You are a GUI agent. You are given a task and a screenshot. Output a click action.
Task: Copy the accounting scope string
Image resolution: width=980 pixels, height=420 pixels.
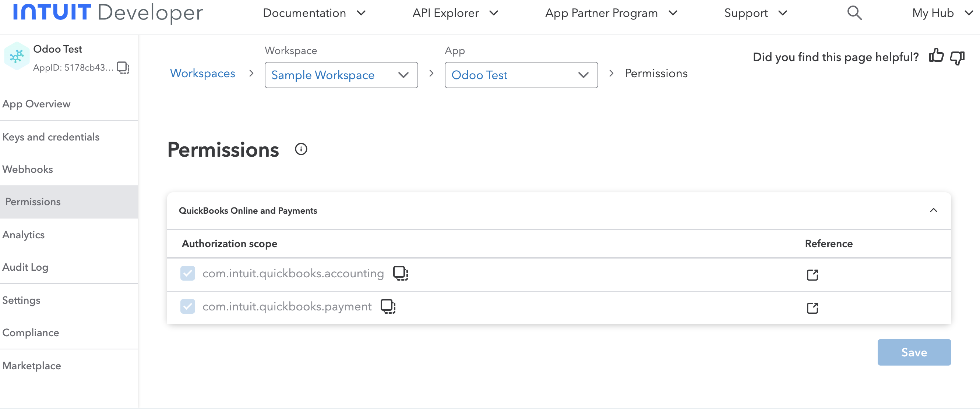(400, 273)
